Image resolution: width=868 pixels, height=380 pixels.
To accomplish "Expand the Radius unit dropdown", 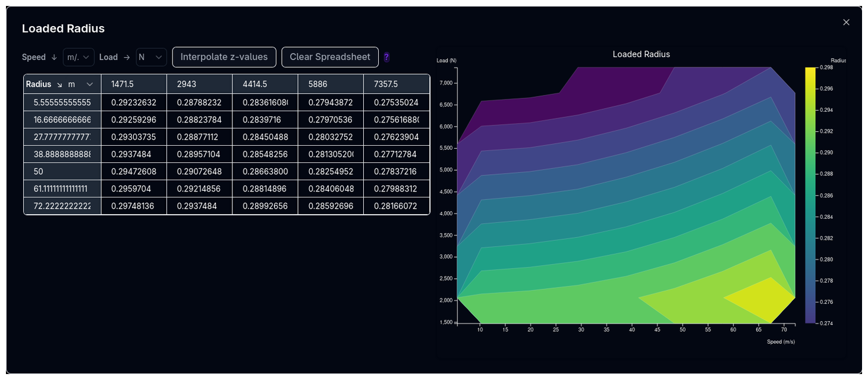I will click(89, 84).
